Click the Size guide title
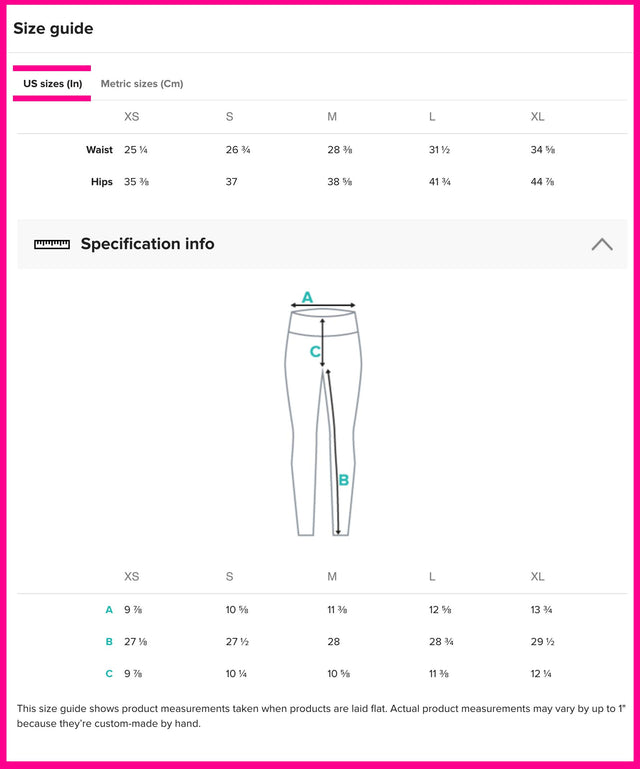The image size is (640, 769). (53, 29)
